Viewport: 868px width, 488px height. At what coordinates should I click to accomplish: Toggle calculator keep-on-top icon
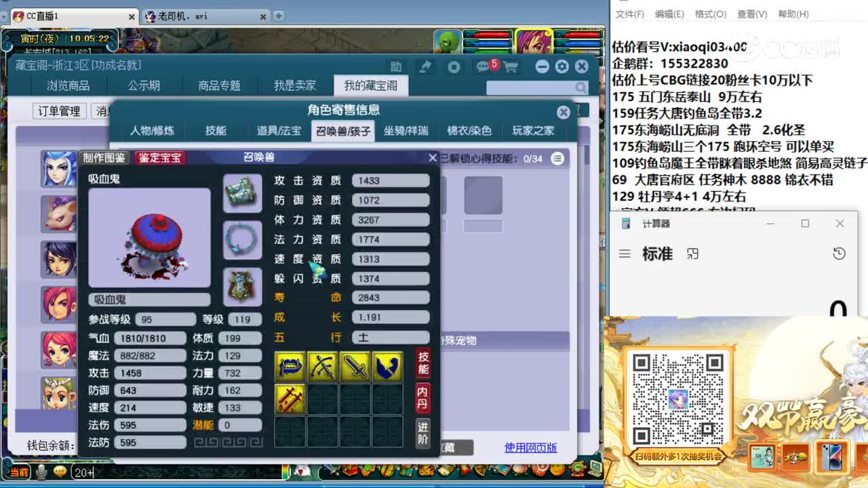(x=692, y=253)
